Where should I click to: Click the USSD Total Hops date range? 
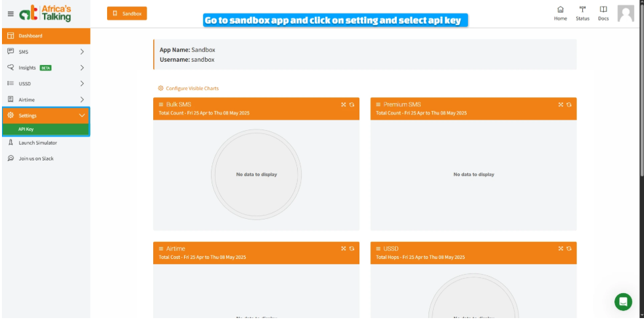point(421,257)
